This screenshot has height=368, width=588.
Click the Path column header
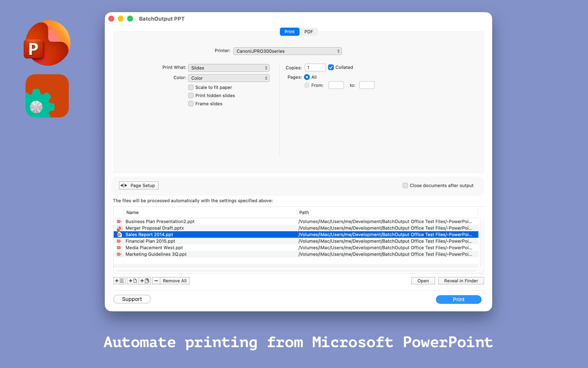[x=387, y=212]
